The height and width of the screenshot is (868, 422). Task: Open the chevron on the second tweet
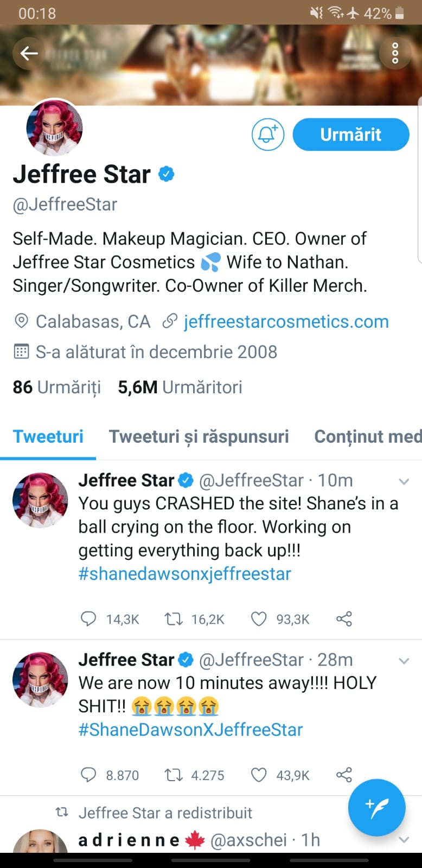click(404, 661)
